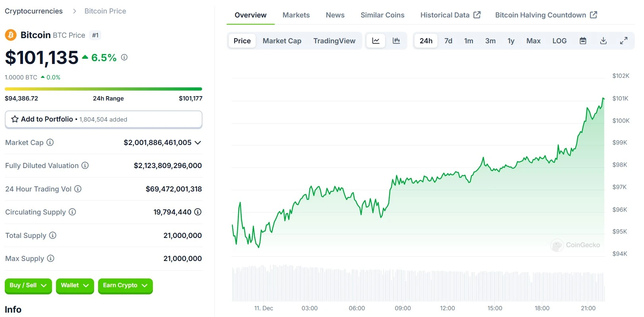This screenshot has height=317, width=644.
Task: Switch to the line chart view icon
Action: pyautogui.click(x=376, y=41)
